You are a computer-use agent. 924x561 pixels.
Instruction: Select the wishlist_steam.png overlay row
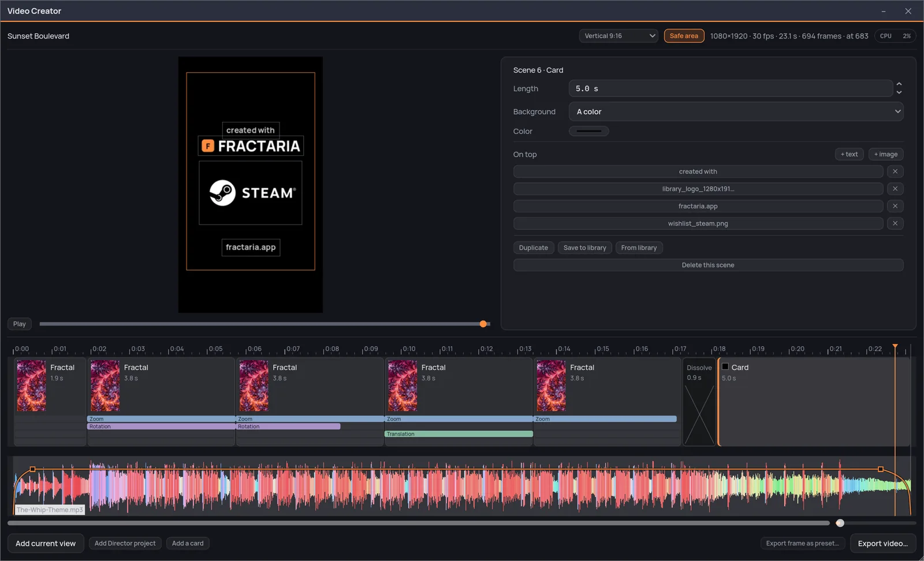[x=698, y=223]
